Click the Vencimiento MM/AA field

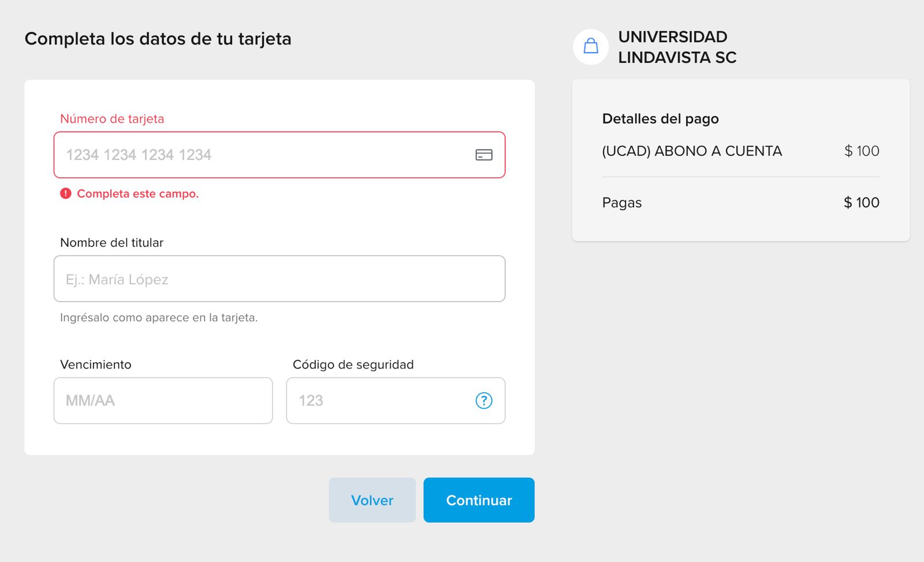[163, 400]
